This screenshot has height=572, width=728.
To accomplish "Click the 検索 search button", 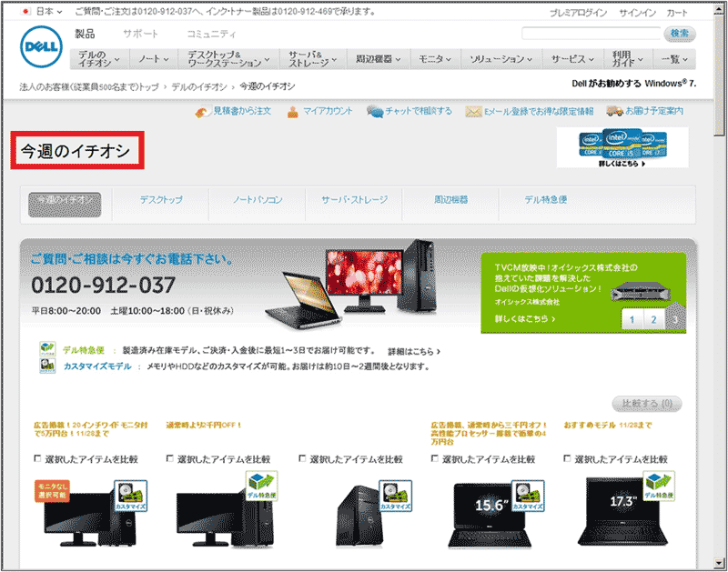I will [x=680, y=34].
